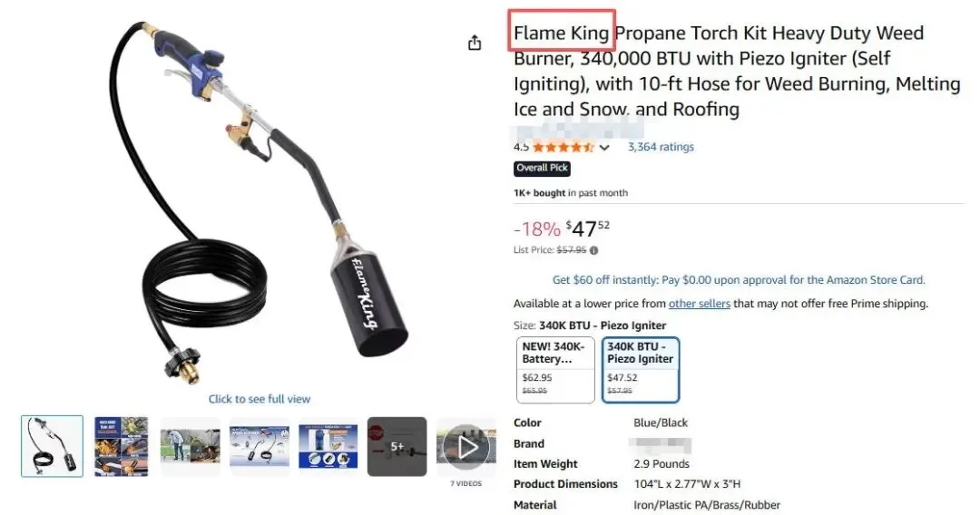The height and width of the screenshot is (515, 980).
Task: Select the first torch thumbnail image
Action: (x=52, y=446)
